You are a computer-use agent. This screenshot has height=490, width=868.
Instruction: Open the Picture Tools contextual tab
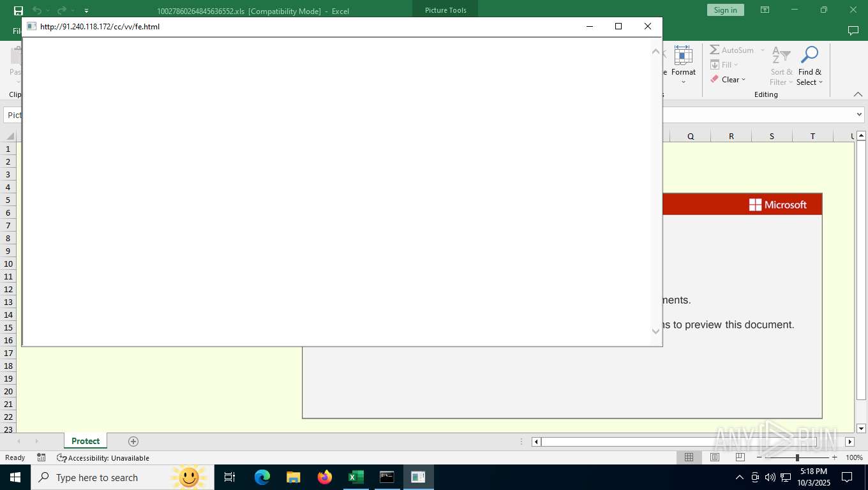click(445, 10)
